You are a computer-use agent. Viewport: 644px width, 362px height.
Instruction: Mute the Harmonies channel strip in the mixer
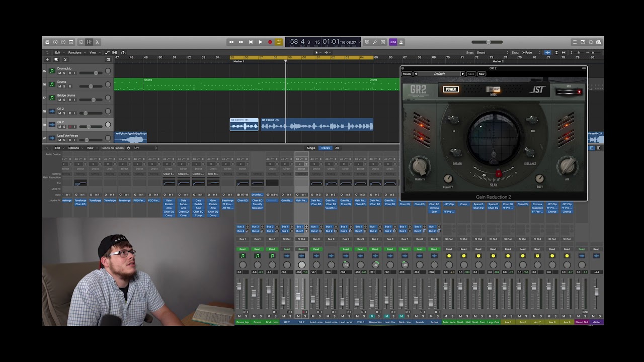(x=372, y=316)
